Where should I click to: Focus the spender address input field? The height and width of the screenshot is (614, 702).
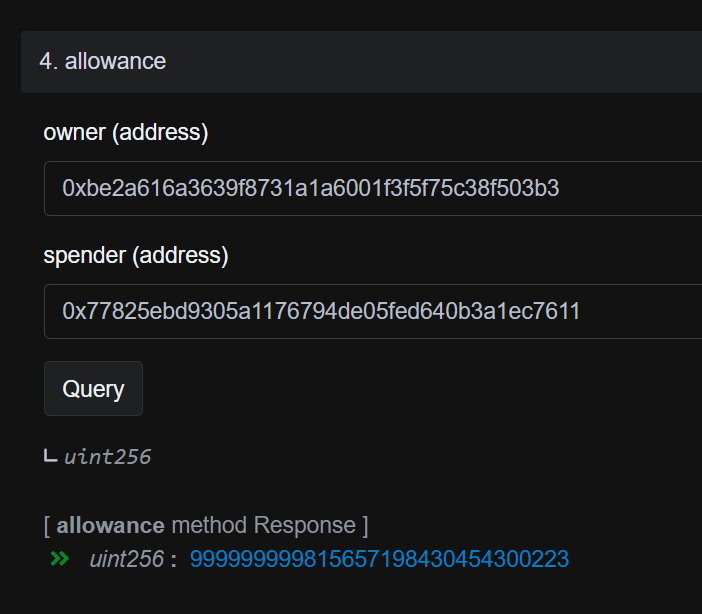pos(373,311)
